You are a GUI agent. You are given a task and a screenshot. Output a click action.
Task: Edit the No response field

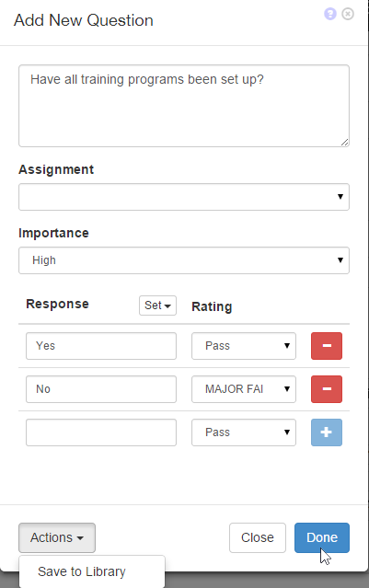[101, 389]
